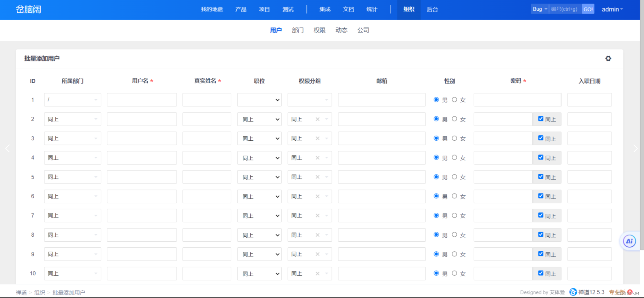Open the position dropdown in row 5
The height and width of the screenshot is (298, 644).
tap(259, 177)
